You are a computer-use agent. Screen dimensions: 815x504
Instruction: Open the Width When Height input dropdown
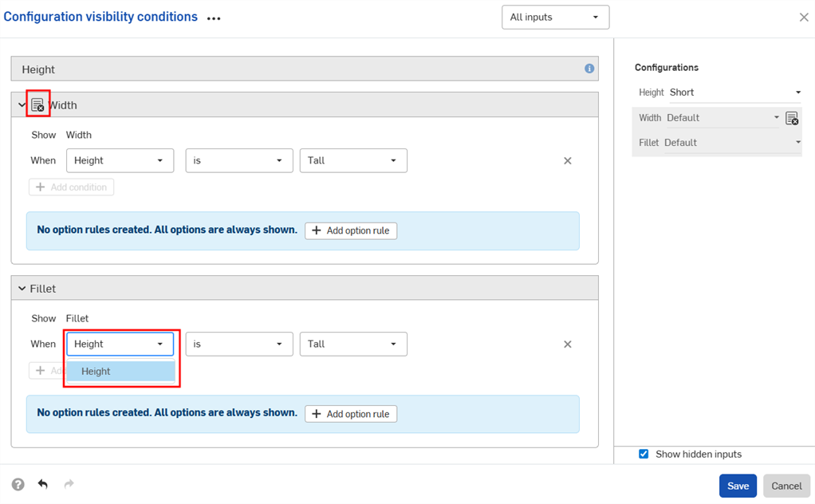120,160
